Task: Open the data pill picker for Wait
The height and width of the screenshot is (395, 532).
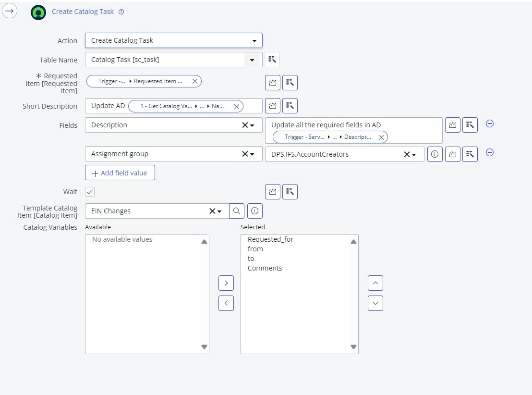Action: click(290, 192)
